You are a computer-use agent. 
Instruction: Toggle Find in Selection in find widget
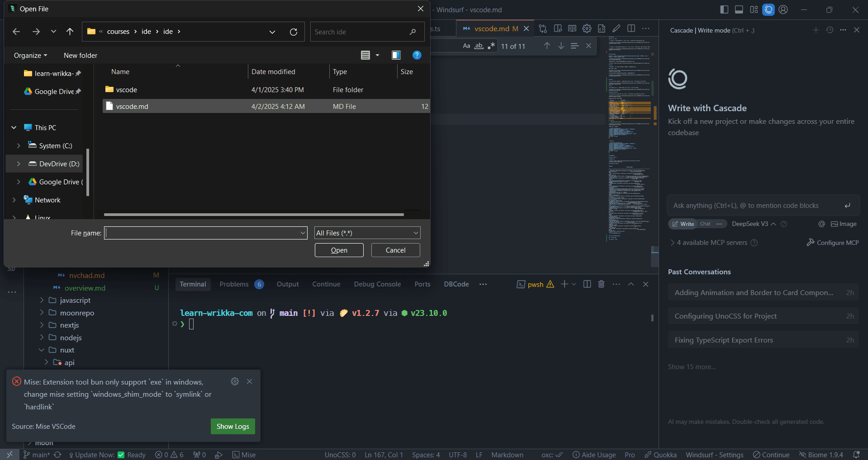tap(575, 46)
